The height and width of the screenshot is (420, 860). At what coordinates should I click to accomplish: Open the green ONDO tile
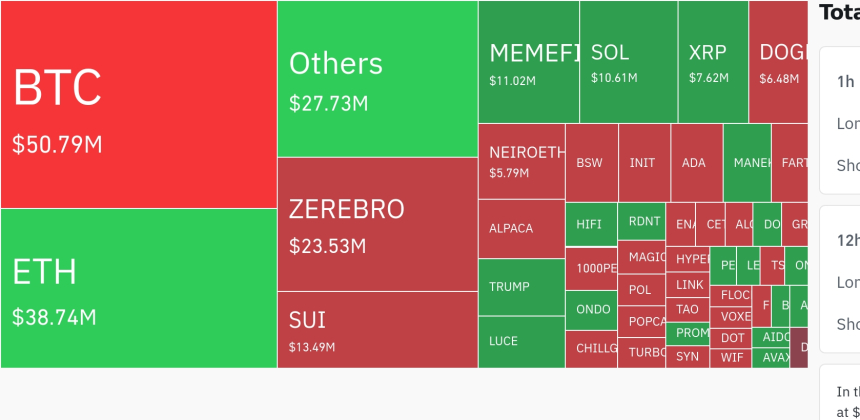[593, 310]
